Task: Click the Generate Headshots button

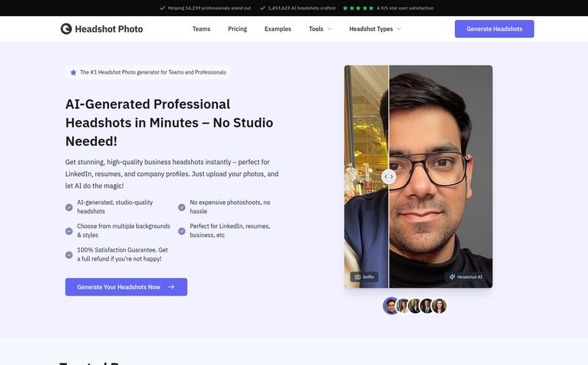Action: click(494, 29)
